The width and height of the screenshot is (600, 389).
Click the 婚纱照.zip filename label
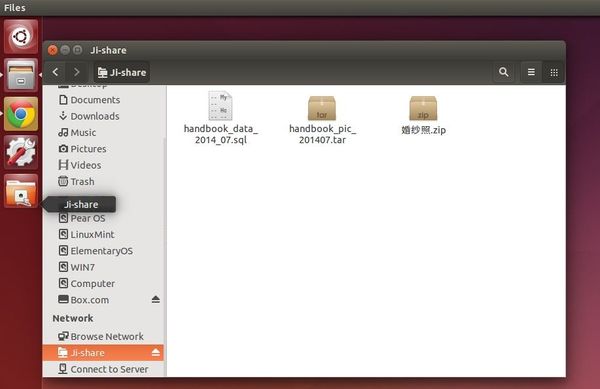coord(423,130)
